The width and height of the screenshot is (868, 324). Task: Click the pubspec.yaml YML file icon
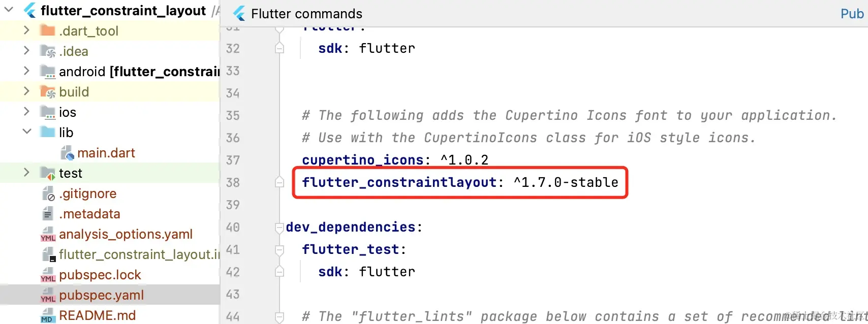click(x=48, y=295)
